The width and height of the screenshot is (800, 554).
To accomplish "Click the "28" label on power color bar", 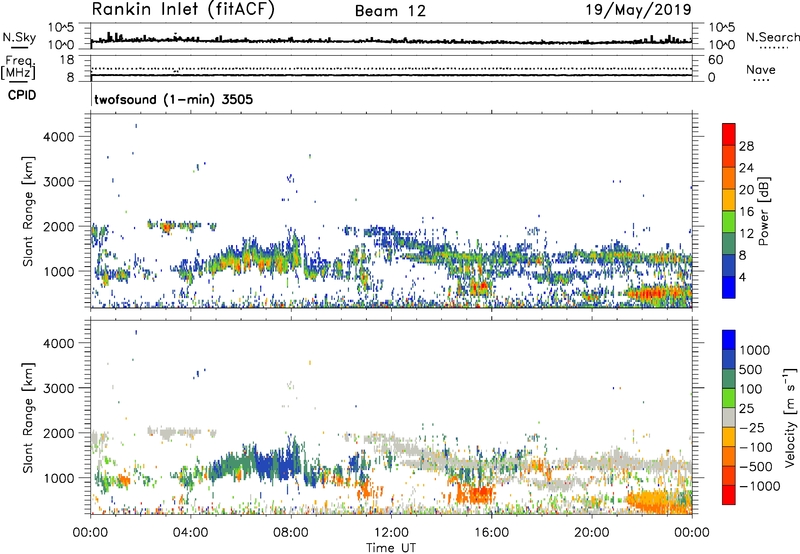I will [746, 146].
